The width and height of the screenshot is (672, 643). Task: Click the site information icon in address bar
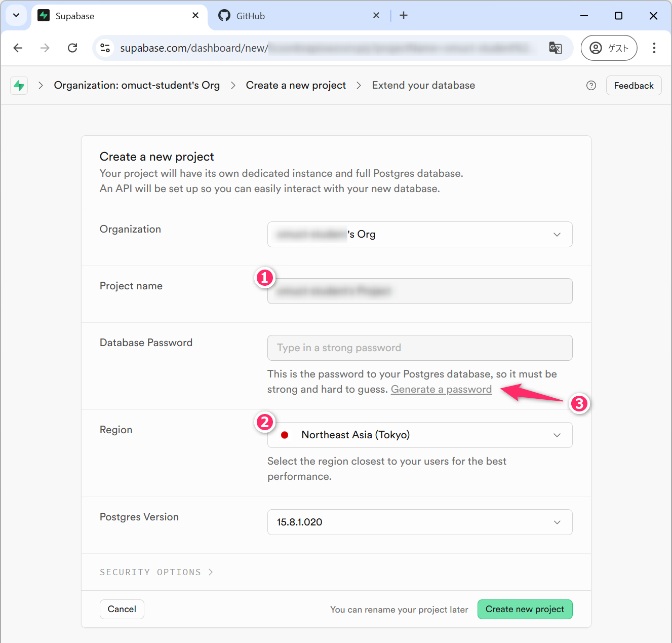(105, 48)
